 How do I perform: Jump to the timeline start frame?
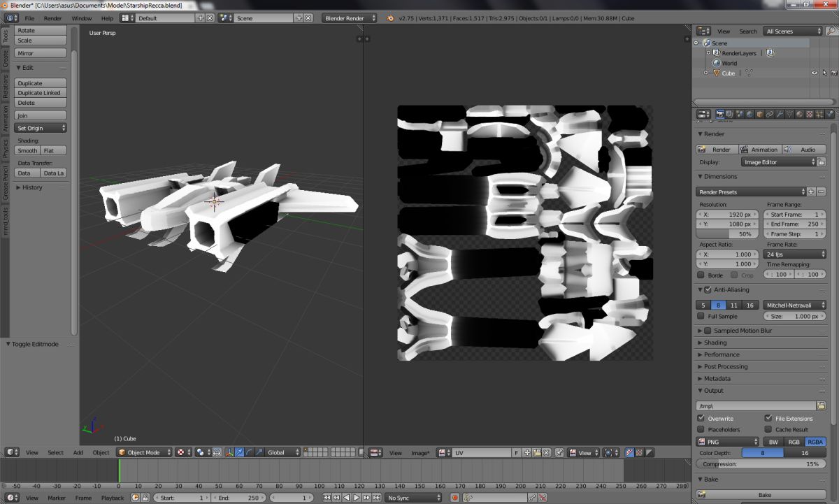click(x=327, y=498)
